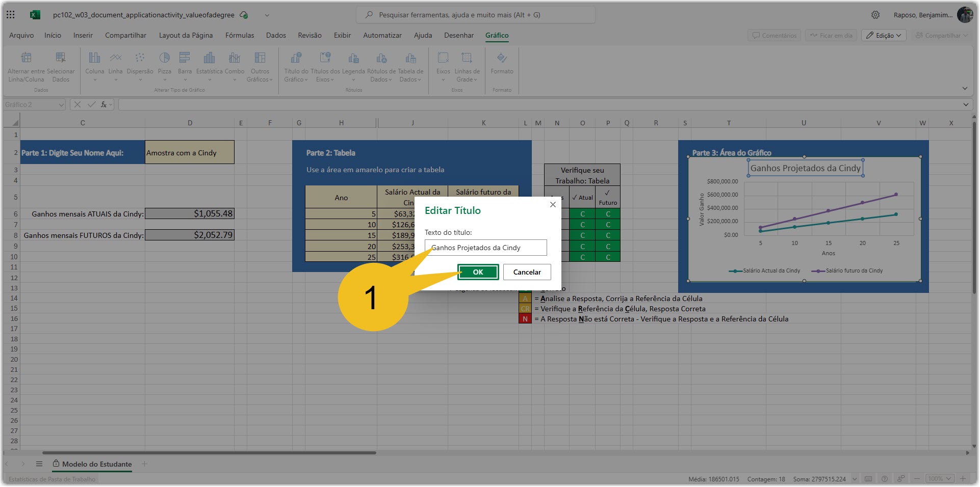Select cell with $1,055.48

tap(190, 213)
